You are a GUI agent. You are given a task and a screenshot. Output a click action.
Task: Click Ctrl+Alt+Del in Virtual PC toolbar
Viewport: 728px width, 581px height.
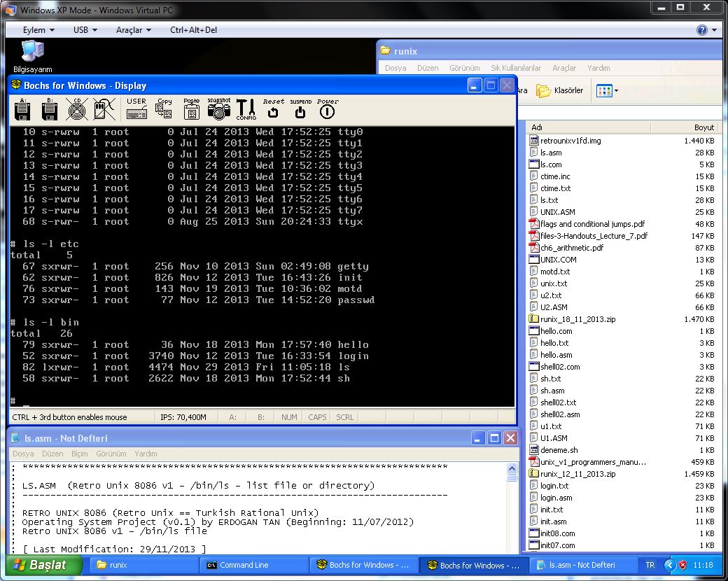coord(193,29)
